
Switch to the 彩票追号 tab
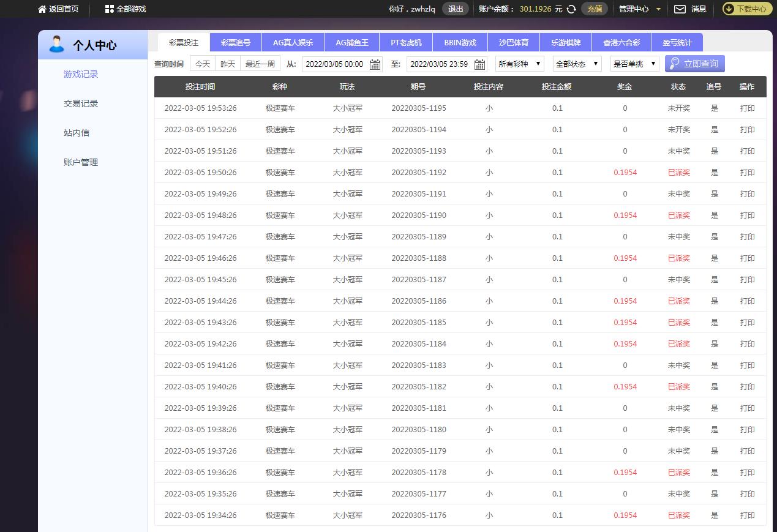(x=236, y=43)
